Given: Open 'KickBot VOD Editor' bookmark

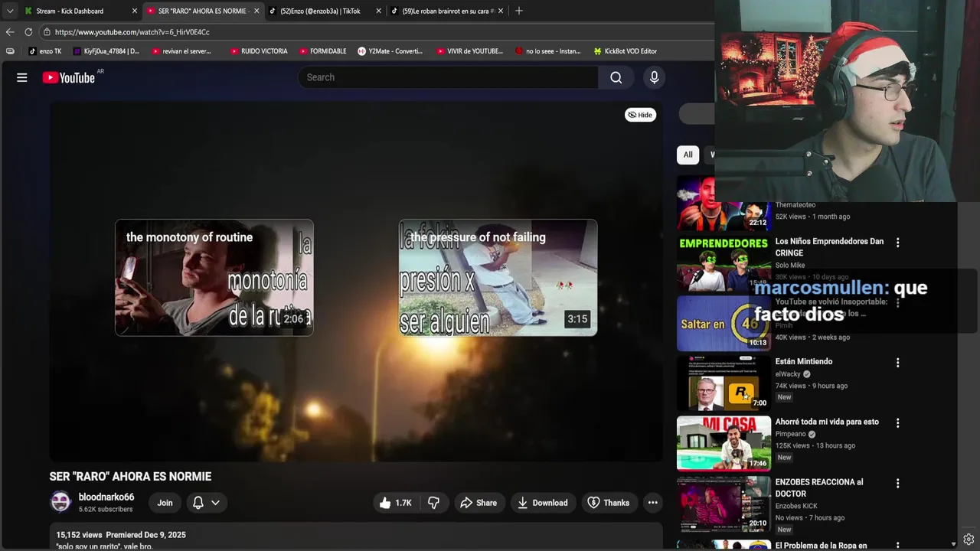Looking at the screenshot, I should 626,51.
